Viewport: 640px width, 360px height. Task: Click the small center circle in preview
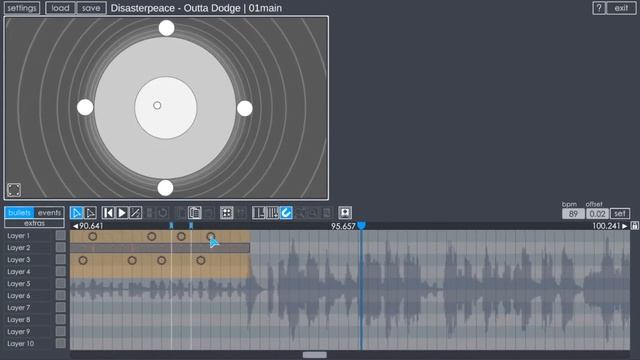157,106
